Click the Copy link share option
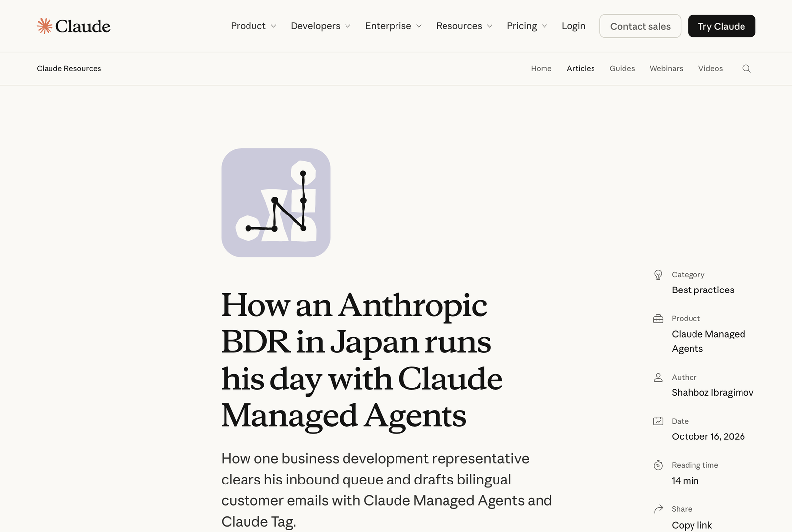The width and height of the screenshot is (792, 532). 692,525
